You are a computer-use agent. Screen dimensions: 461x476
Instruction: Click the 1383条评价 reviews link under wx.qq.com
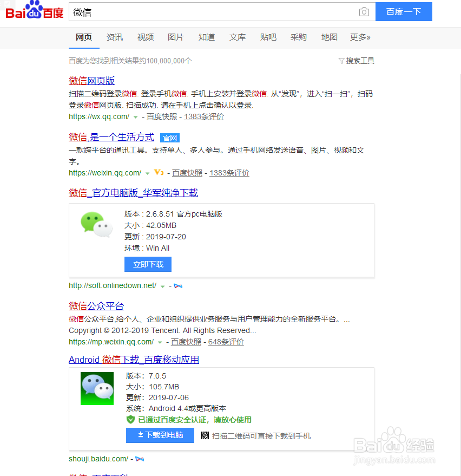pos(203,117)
